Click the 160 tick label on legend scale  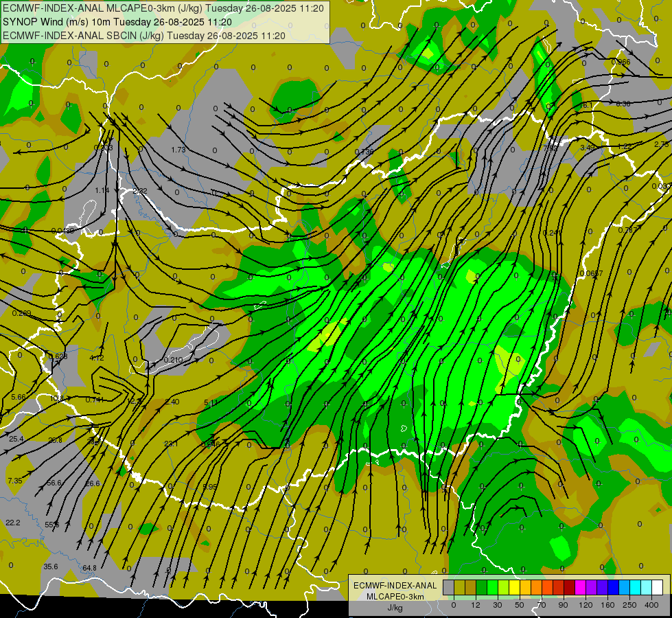607,605
